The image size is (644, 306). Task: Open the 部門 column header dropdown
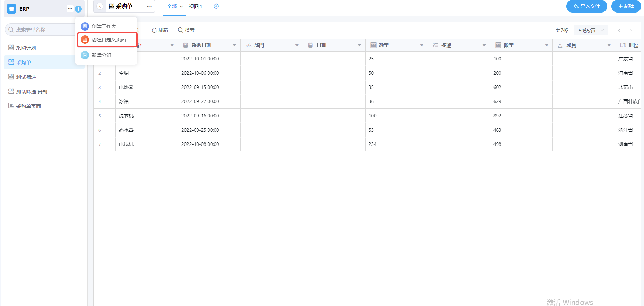[297, 45]
